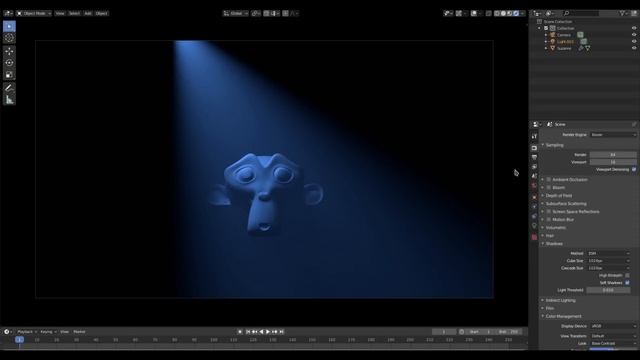Switch to wireframe viewport shading
The width and height of the screenshot is (640, 360).
coord(497,13)
